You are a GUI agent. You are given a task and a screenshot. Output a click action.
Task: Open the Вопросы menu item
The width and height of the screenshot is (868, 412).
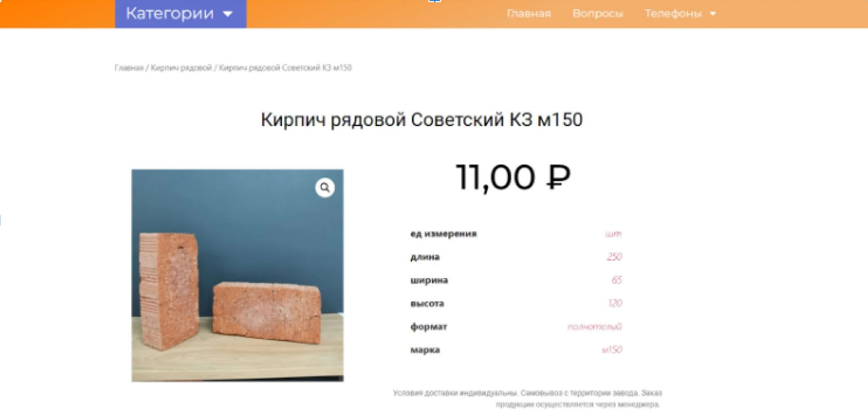tap(597, 14)
